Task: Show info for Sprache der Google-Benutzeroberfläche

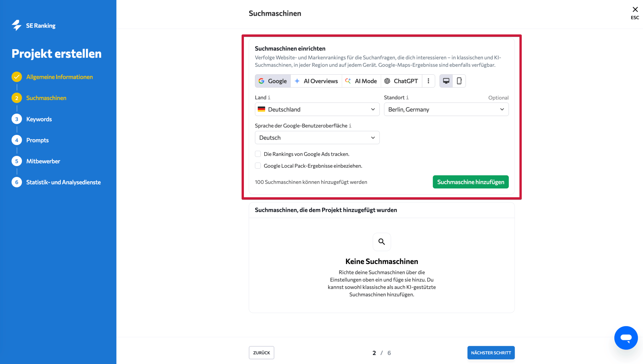Action: tap(350, 126)
